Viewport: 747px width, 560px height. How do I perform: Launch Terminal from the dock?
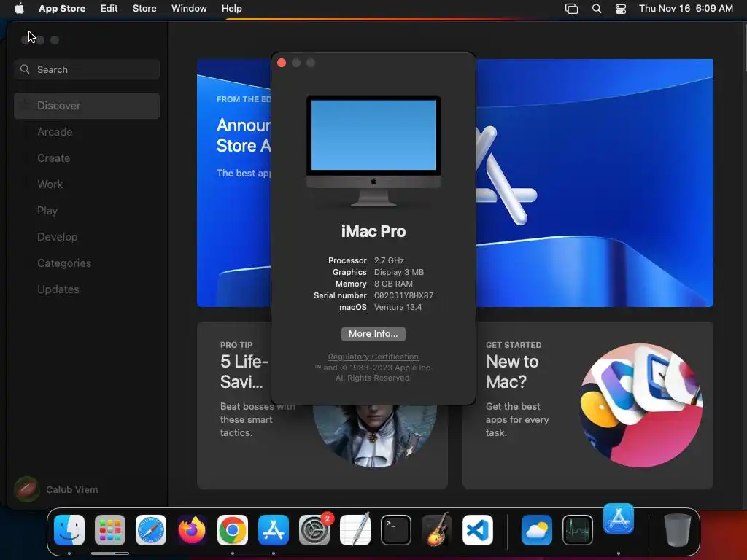click(396, 530)
